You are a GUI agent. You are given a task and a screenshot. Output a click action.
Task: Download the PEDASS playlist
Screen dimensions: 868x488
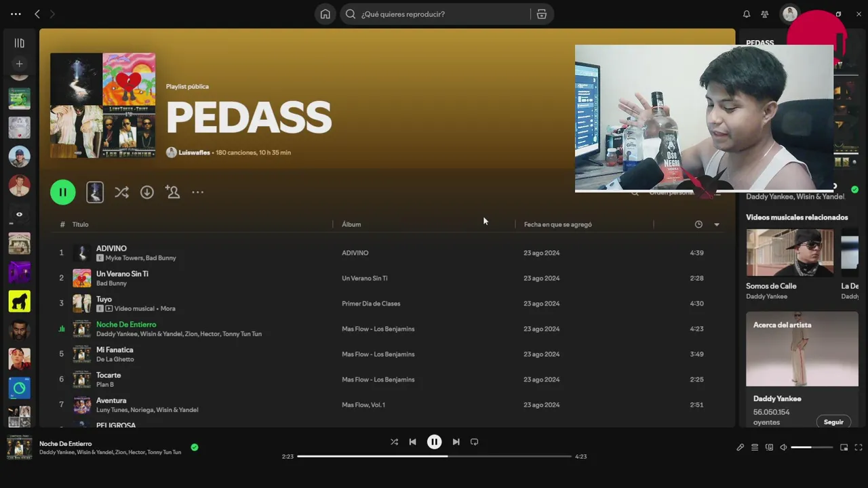[x=147, y=192]
